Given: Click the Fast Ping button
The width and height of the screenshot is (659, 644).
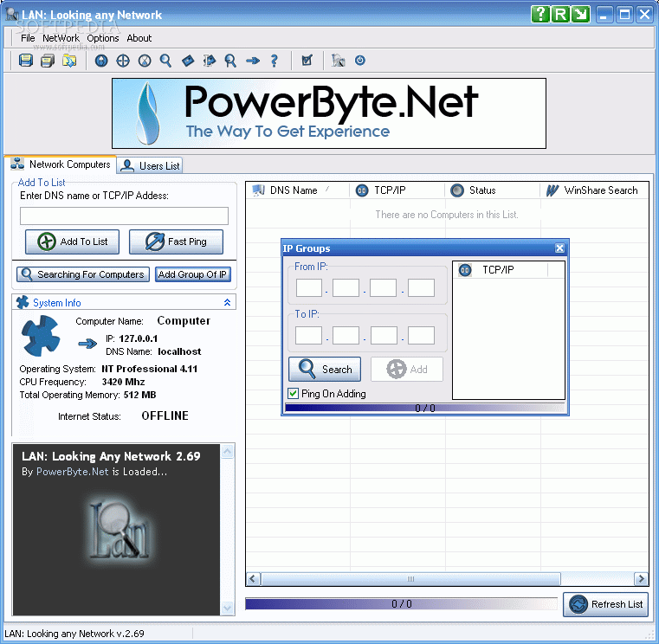Looking at the screenshot, I should click(x=176, y=241).
